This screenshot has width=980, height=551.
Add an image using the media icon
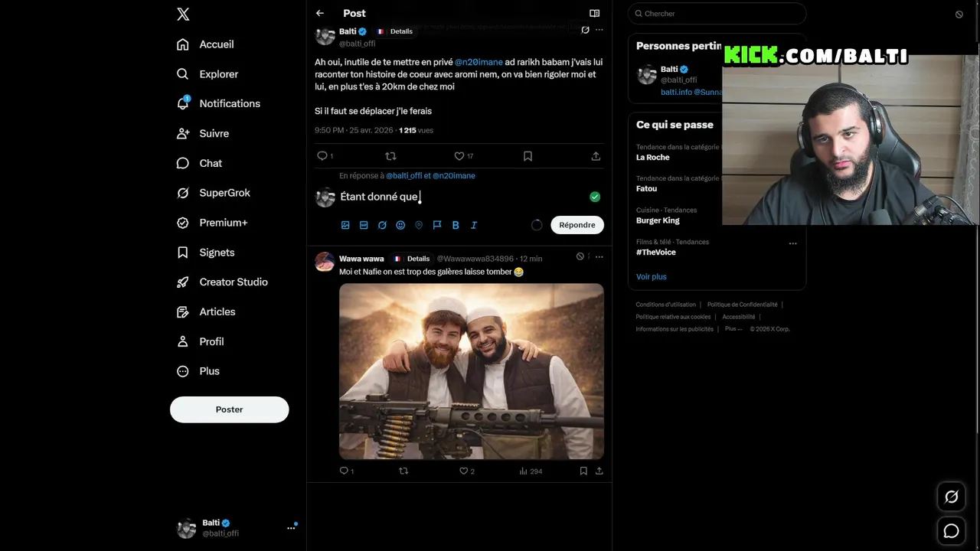pos(345,225)
